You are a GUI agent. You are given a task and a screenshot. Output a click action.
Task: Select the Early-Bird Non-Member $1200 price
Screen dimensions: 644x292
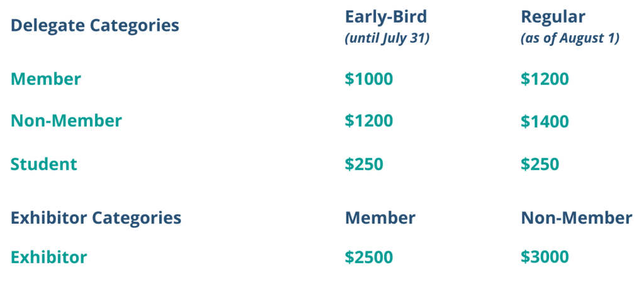click(369, 121)
